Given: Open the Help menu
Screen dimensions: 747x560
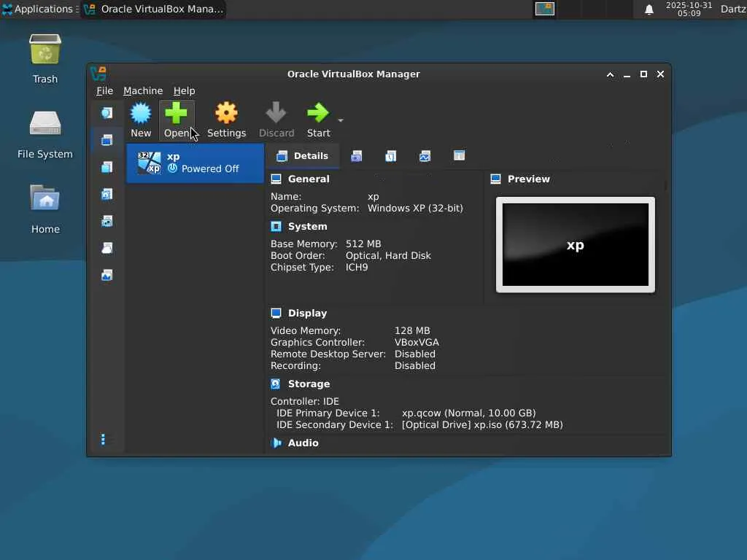Looking at the screenshot, I should pyautogui.click(x=184, y=90).
